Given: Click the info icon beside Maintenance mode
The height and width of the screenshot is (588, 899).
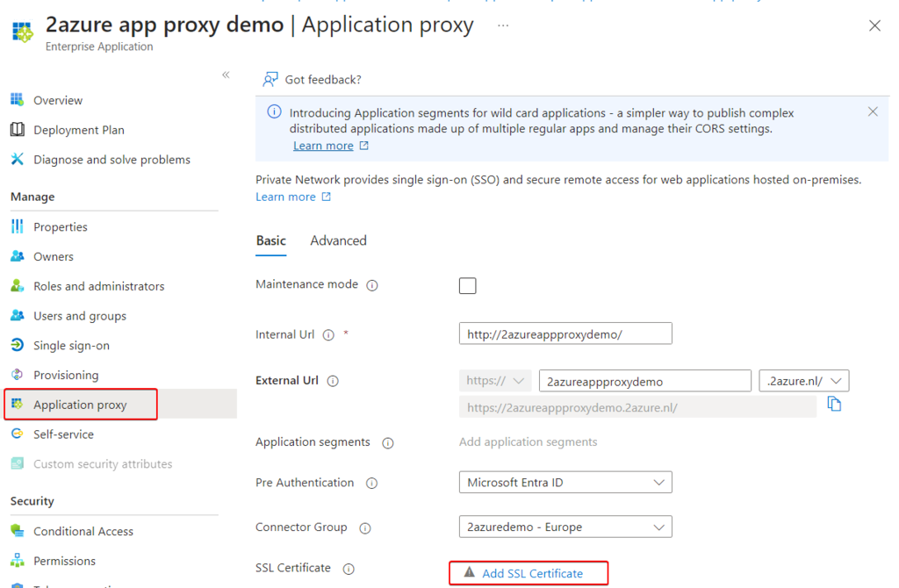Looking at the screenshot, I should (372, 285).
